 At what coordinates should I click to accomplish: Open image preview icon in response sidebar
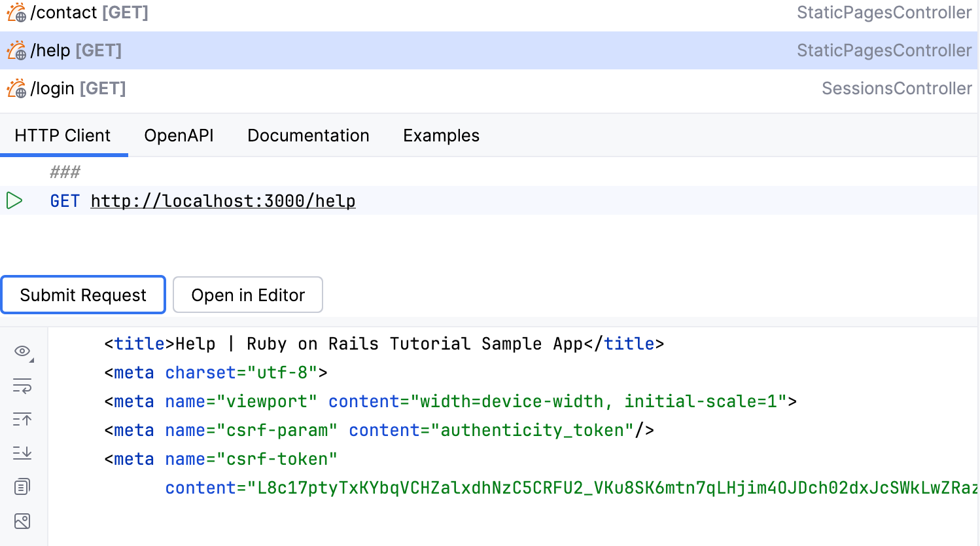pos(22,521)
